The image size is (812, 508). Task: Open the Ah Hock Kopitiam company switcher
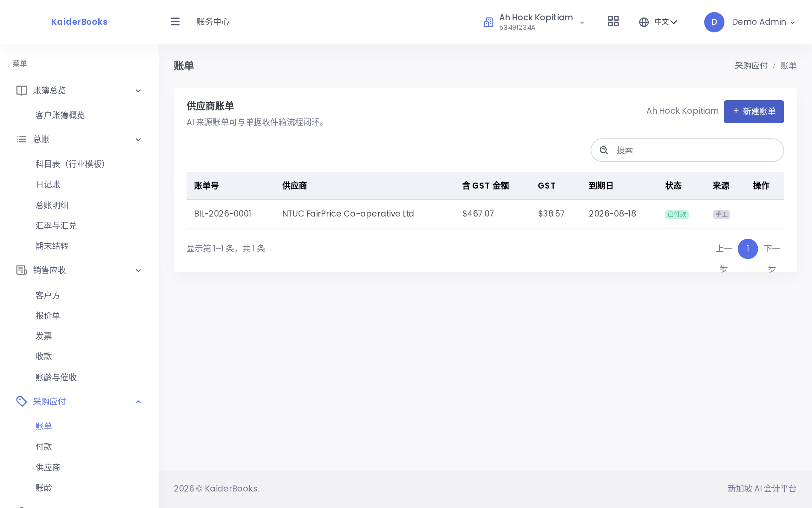coord(535,22)
